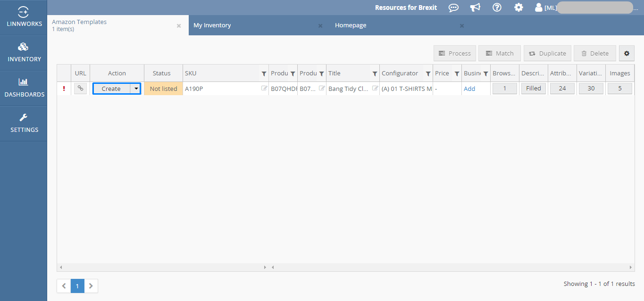Image resolution: width=644 pixels, height=301 pixels.
Task: Click the Images 5 button
Action: click(620, 89)
